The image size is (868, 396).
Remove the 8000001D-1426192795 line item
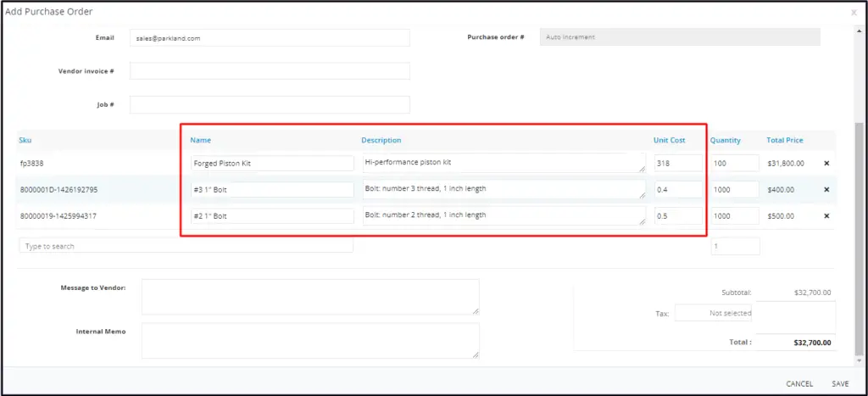click(x=826, y=189)
